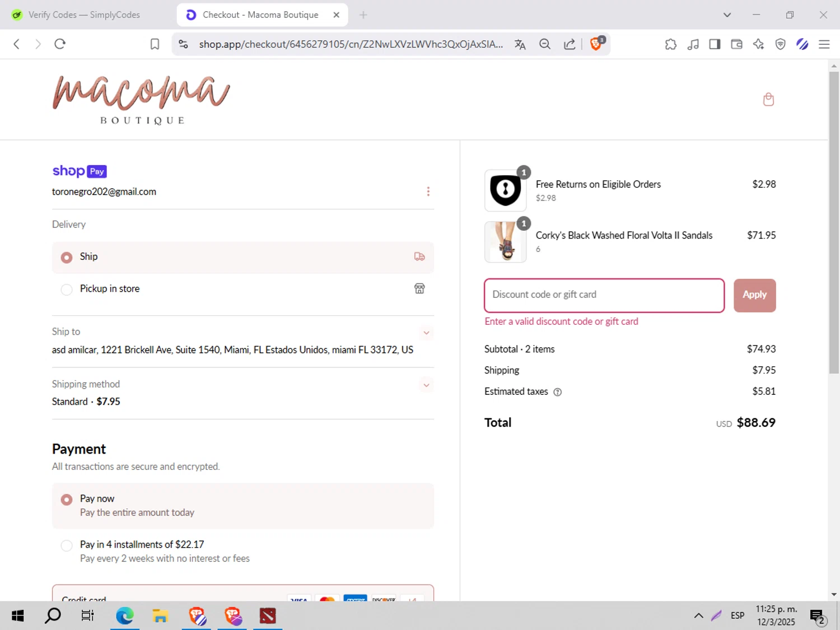The image size is (840, 630).
Task: Open the shopping bag cart icon
Action: point(768,100)
